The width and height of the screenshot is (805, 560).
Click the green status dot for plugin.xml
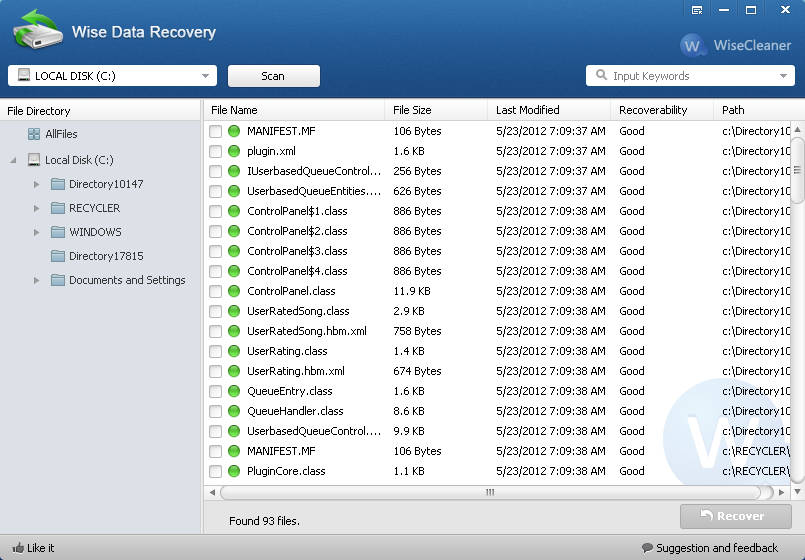[234, 151]
